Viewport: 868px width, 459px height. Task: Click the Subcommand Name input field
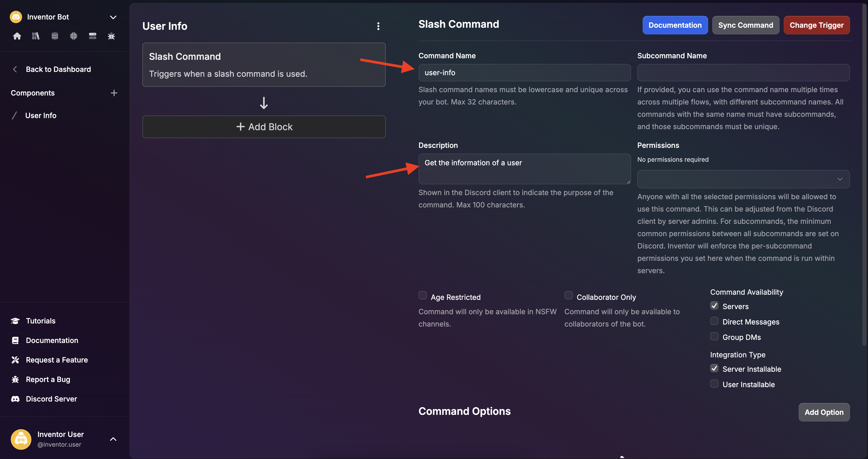tap(743, 73)
